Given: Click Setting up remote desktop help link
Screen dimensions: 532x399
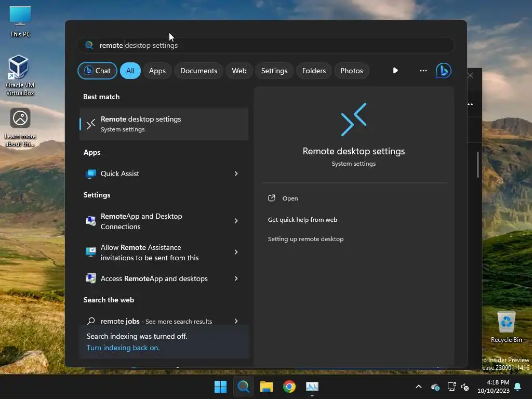Looking at the screenshot, I should [x=305, y=239].
